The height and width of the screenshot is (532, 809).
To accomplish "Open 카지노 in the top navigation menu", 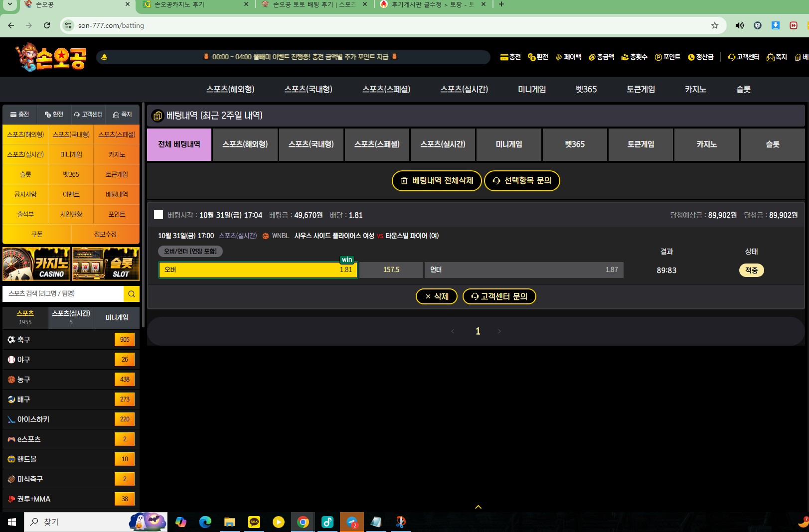I will pyautogui.click(x=695, y=89).
